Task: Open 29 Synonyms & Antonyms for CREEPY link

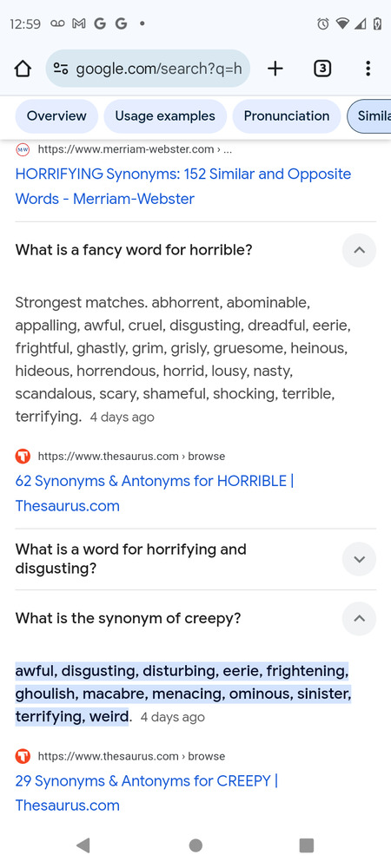Action: pyautogui.click(x=147, y=792)
